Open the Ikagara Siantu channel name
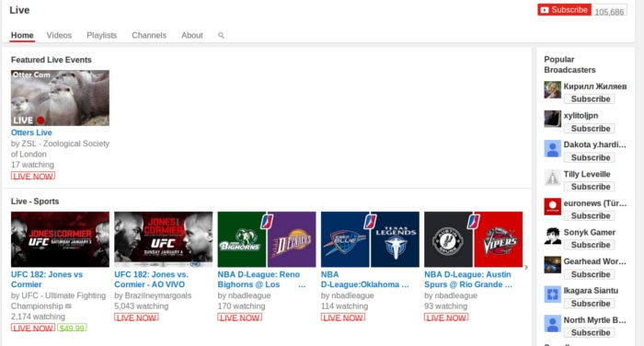This screenshot has width=644, height=346. coord(591,291)
